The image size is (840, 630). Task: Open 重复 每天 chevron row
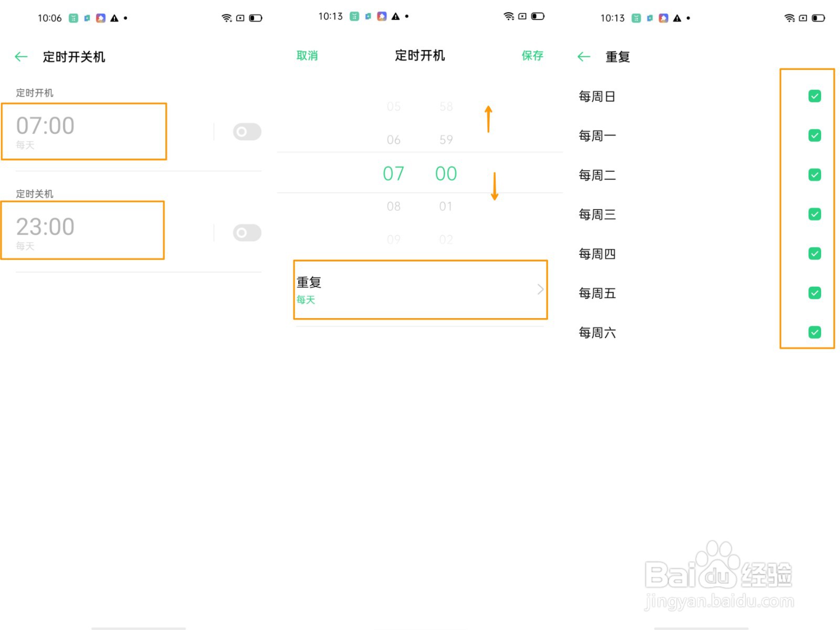[420, 290]
